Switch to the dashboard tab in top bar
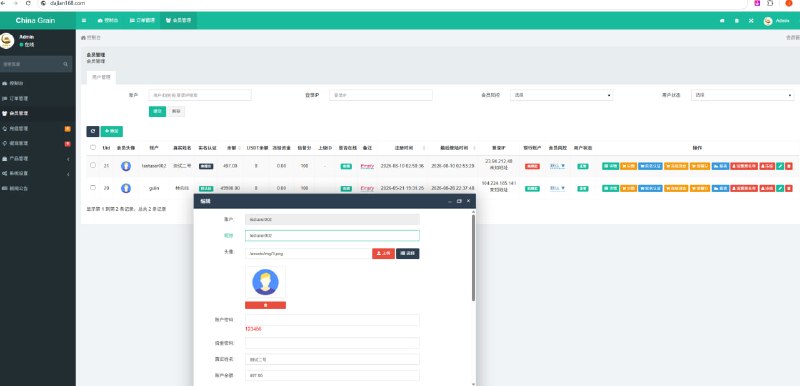 click(x=108, y=20)
